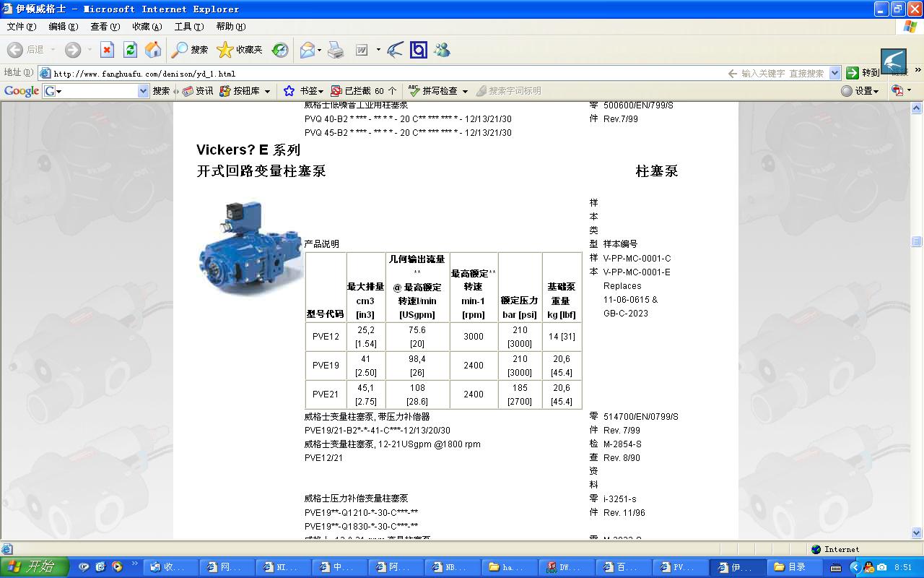Click the large Thunder bird logo
The width and height of the screenshot is (924, 578).
pyautogui.click(x=894, y=61)
